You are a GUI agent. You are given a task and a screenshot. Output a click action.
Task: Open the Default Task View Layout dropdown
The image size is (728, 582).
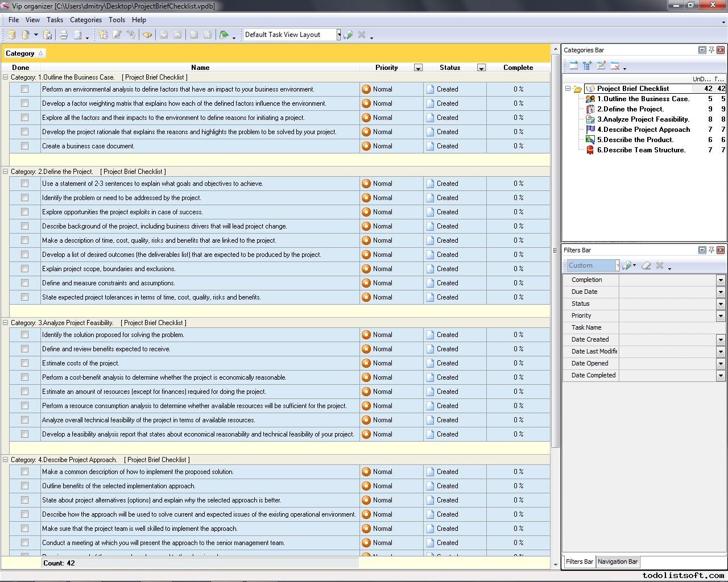coord(338,35)
